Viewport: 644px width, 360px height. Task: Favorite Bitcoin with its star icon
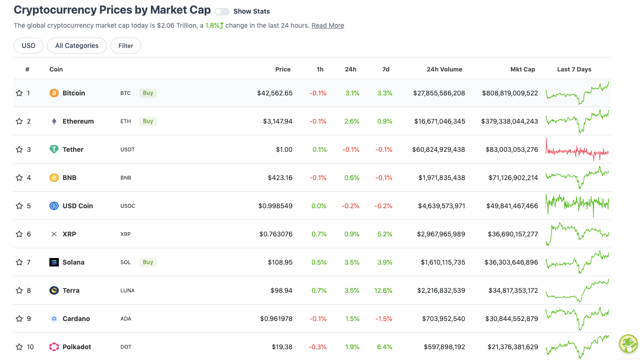(x=19, y=93)
